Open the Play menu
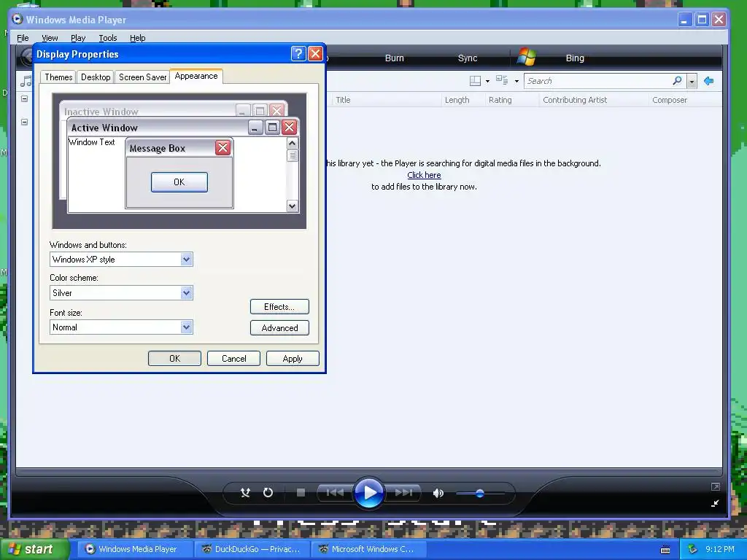 tap(78, 38)
